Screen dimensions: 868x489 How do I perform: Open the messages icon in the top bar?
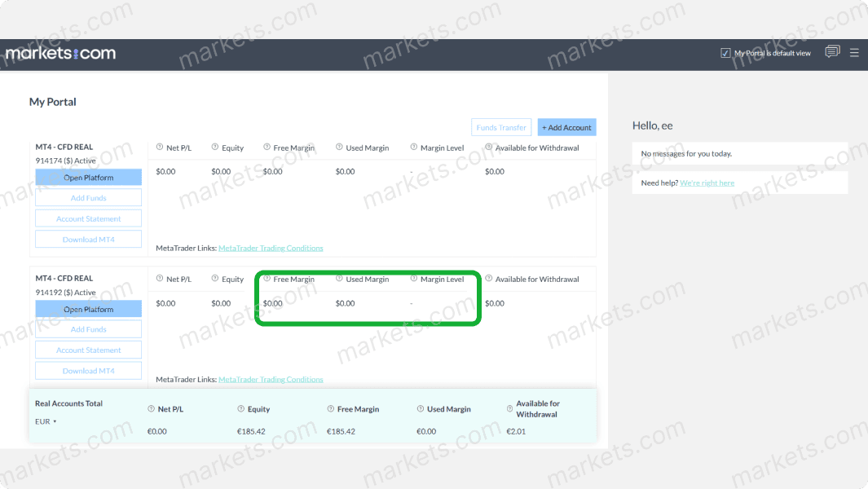(x=831, y=51)
